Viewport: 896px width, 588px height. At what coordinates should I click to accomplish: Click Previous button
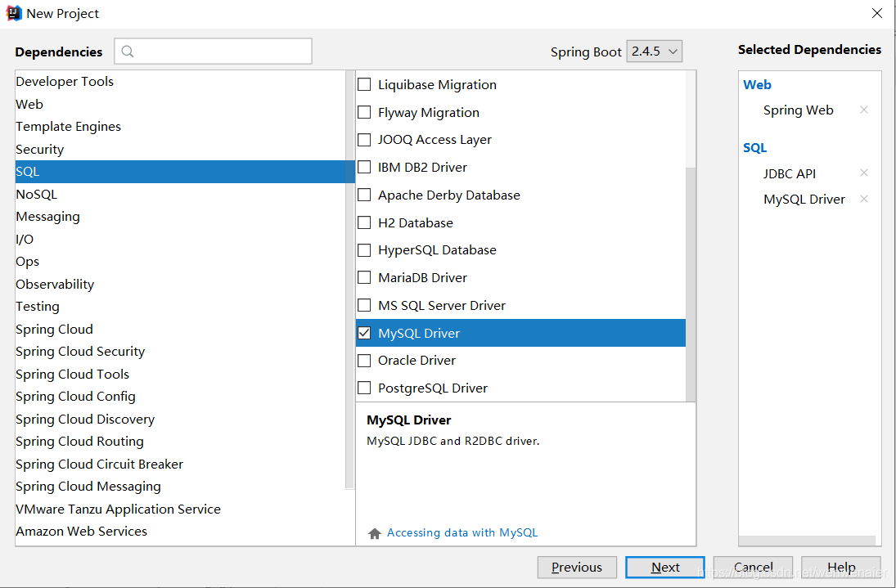pyautogui.click(x=577, y=567)
